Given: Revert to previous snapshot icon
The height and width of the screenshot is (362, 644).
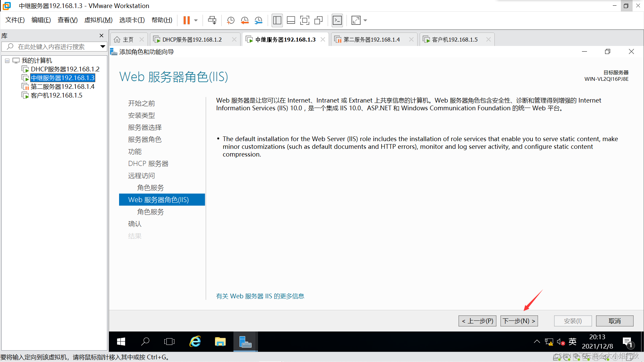Looking at the screenshot, I should point(245,20).
